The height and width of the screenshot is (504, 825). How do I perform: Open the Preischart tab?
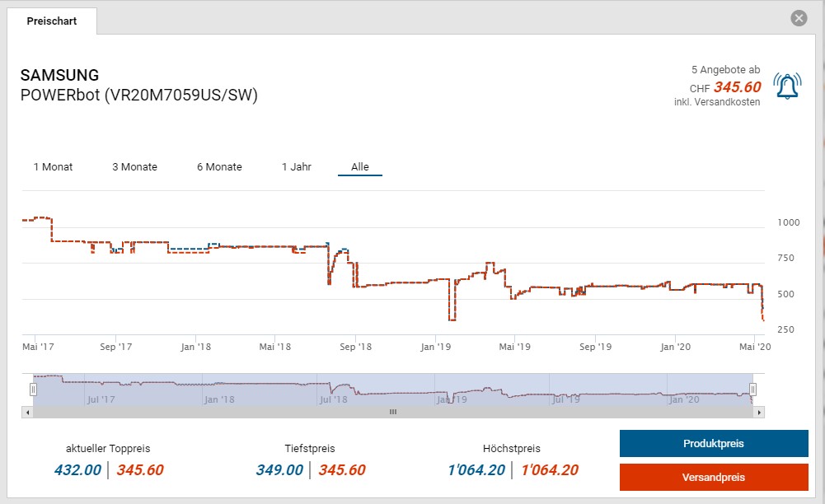pos(52,21)
